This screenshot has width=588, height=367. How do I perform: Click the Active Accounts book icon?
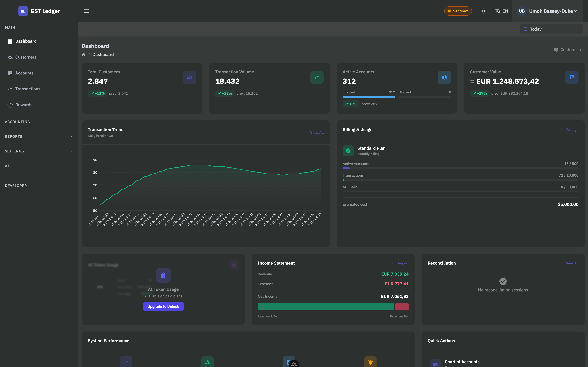[444, 77]
